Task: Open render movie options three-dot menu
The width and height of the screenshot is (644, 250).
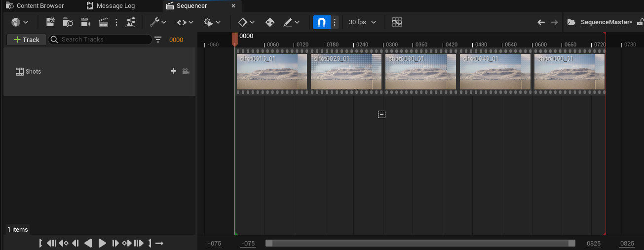Action: click(x=116, y=22)
